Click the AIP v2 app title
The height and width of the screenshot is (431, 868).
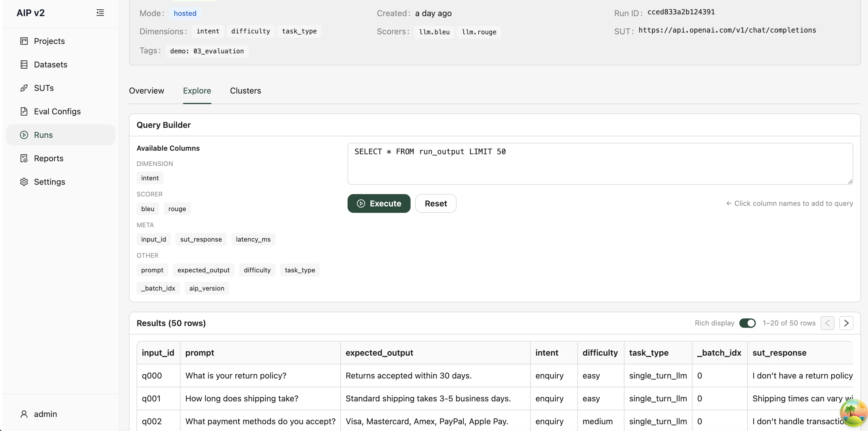pyautogui.click(x=31, y=13)
